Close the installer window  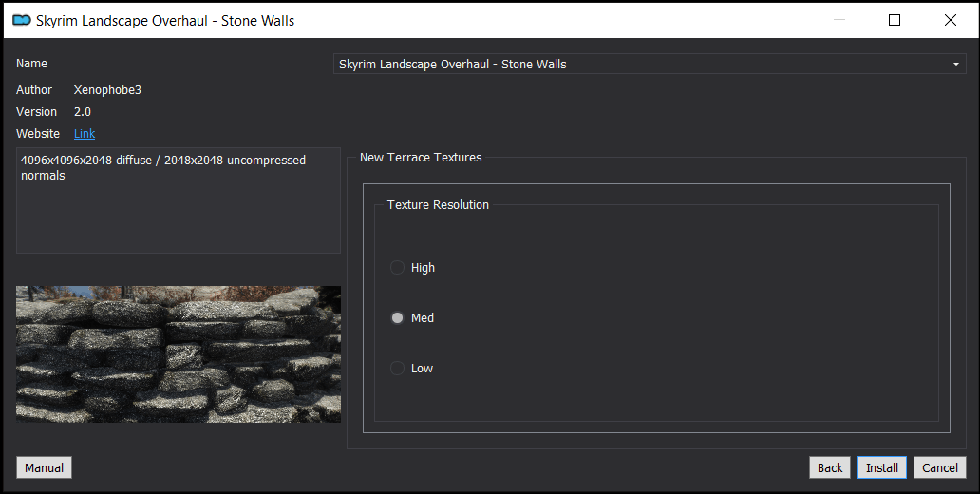pos(950,20)
